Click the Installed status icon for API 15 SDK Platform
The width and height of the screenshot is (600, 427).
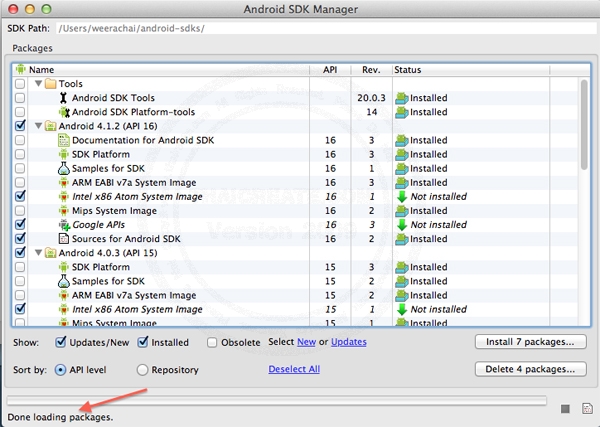[x=401, y=267]
